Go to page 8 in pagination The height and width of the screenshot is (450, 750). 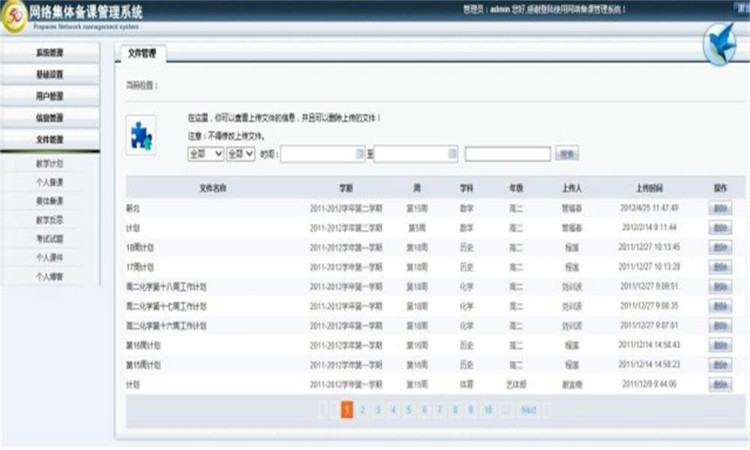(x=455, y=410)
